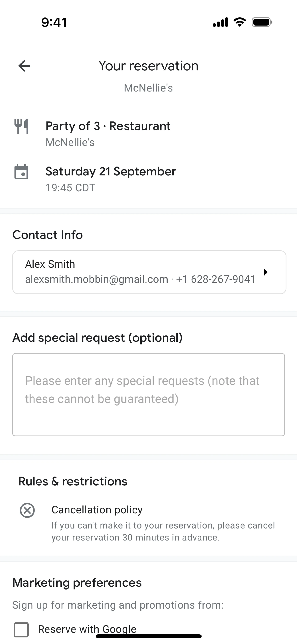Tap the battery status icon
This screenshot has height=644, width=297.
point(262,22)
